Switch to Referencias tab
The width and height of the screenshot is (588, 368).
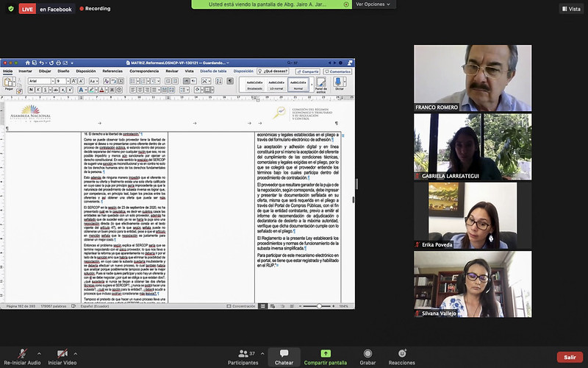[x=112, y=71]
